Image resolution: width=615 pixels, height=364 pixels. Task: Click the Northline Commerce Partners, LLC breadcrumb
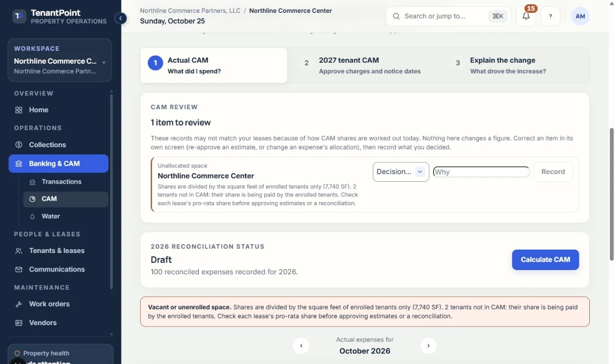[x=190, y=10]
